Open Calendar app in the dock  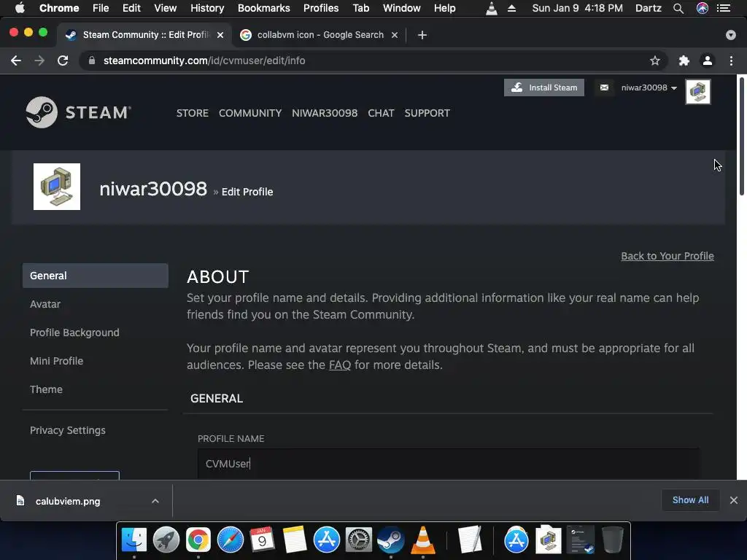[x=263, y=540]
